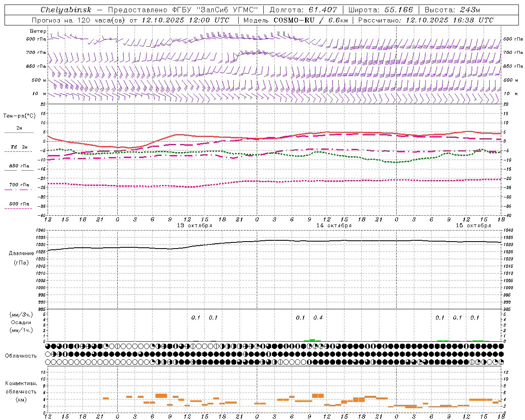525x420 pixels.
Task: Click the '(мм/1ч.)' precipitation unit label
Action: (21, 330)
